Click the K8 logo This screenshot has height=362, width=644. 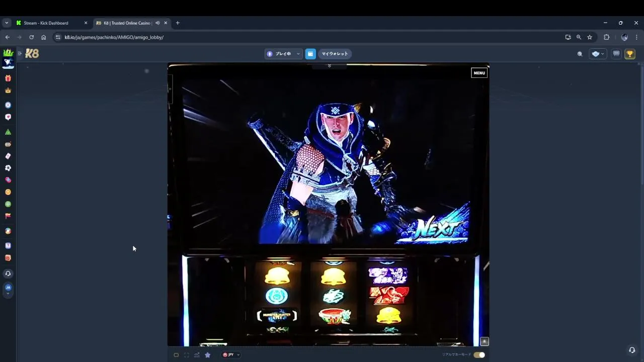pos(32,53)
